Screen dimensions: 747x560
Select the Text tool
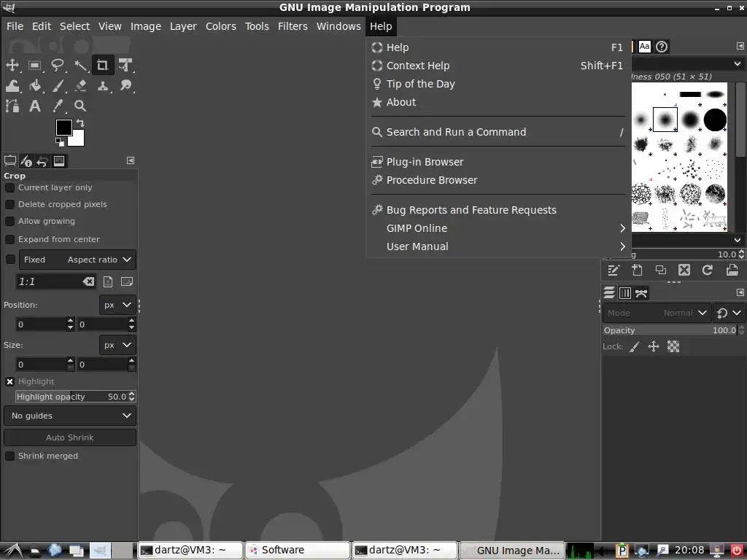pyautogui.click(x=34, y=106)
